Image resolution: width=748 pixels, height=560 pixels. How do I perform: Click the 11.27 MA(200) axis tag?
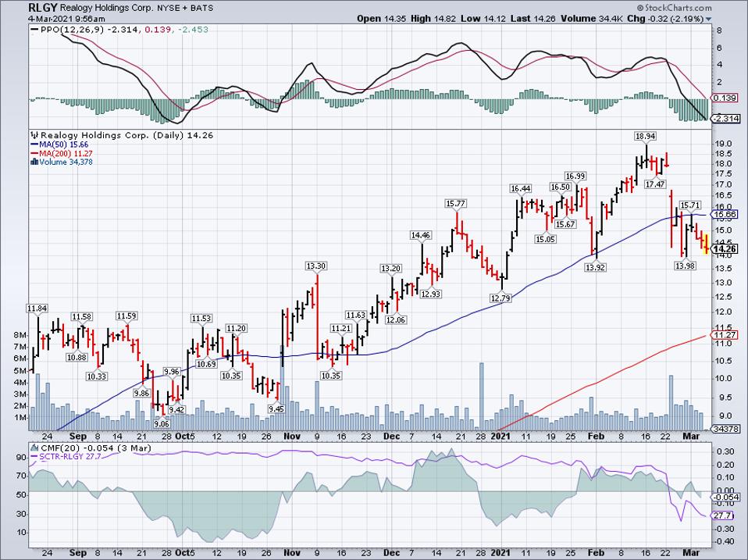[725, 335]
